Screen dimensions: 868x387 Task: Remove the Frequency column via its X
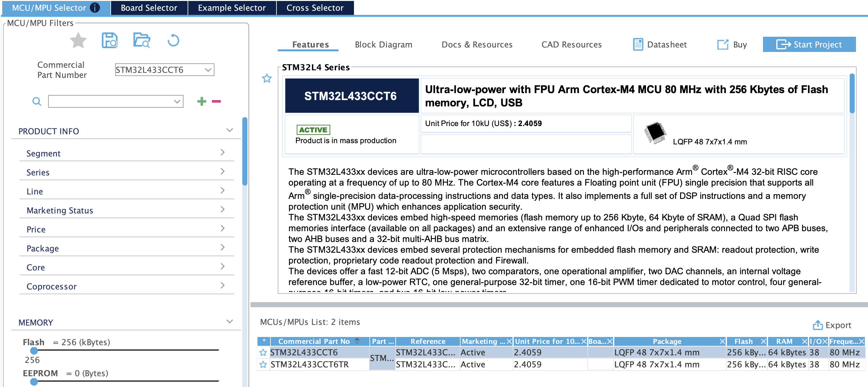pyautogui.click(x=861, y=341)
